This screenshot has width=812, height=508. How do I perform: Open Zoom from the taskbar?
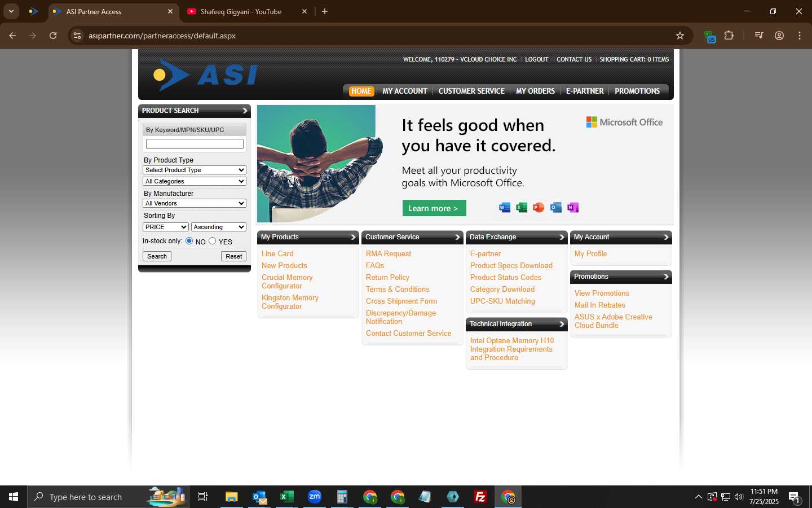click(315, 497)
